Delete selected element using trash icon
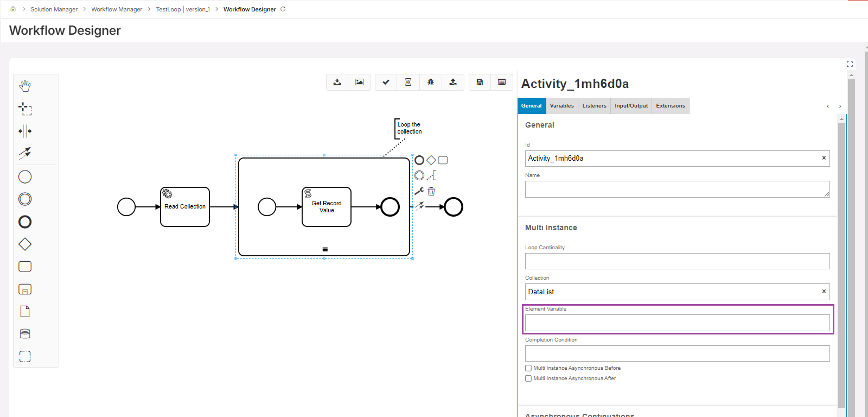Image resolution: width=868 pixels, height=417 pixels. pyautogui.click(x=431, y=191)
